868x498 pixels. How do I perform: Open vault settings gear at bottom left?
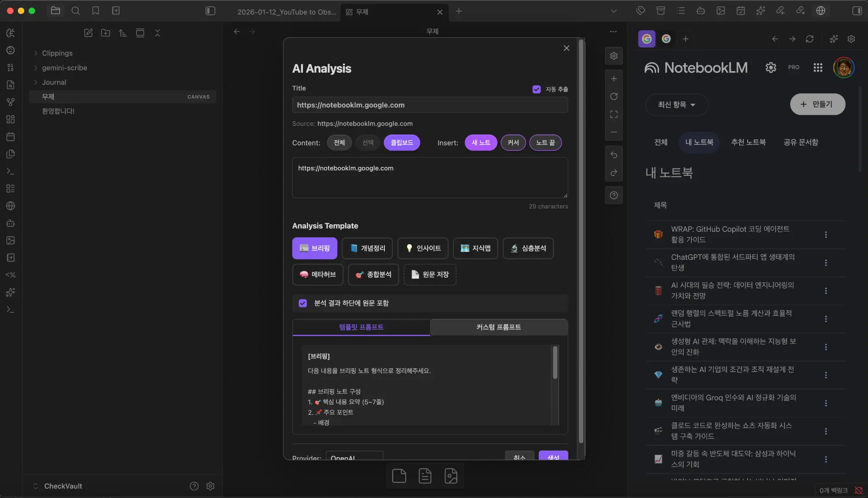(x=210, y=486)
